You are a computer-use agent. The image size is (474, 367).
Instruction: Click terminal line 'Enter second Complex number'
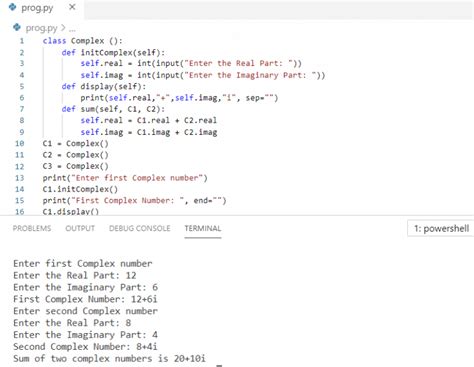(x=85, y=311)
